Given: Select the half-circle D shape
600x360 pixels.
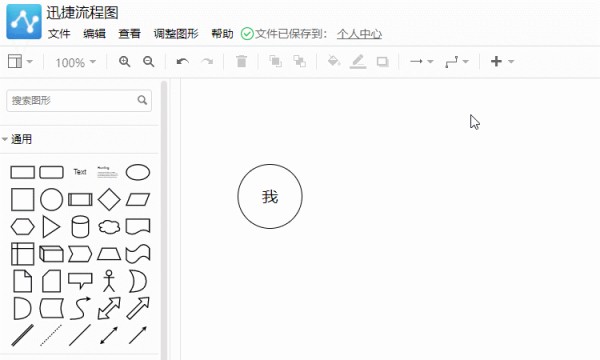Looking at the screenshot, I should click(22, 308).
